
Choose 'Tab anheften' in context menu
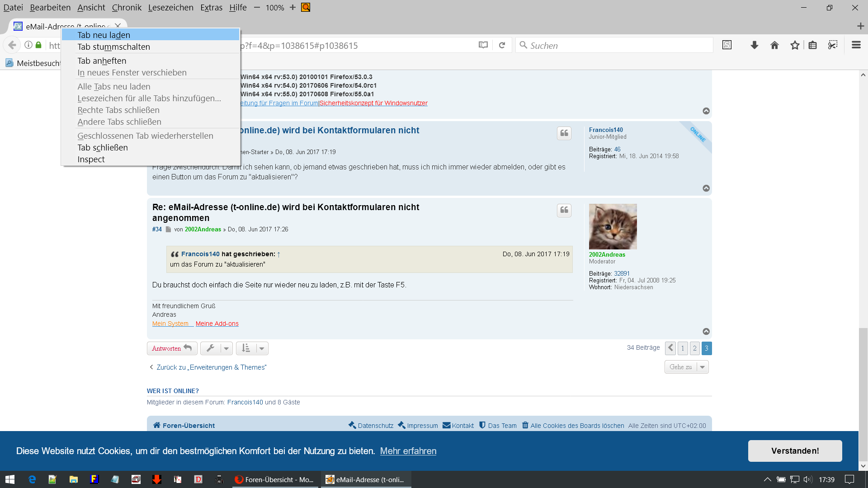click(102, 61)
